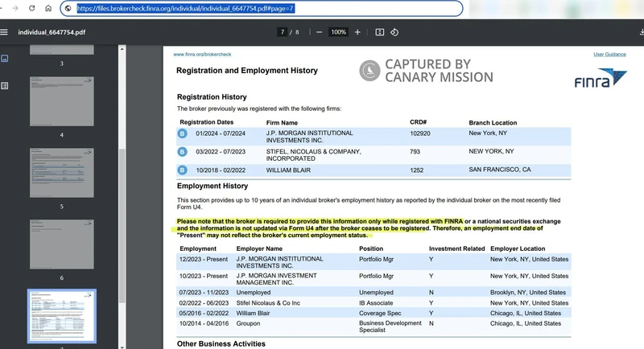Click branch location SAN FRANCISCO, CA
Screen dimensions: 644x349
click(x=500, y=170)
